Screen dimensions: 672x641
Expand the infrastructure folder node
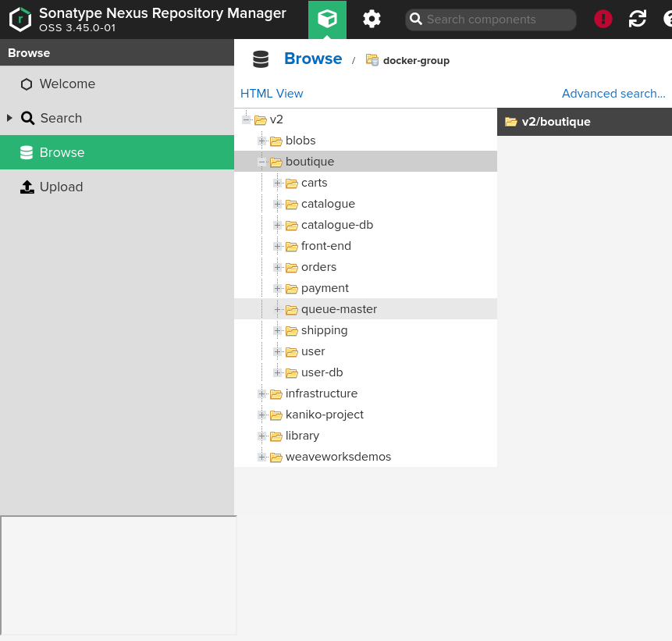(262, 394)
